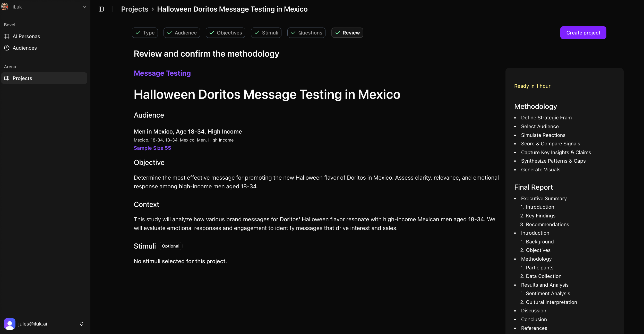Click the Sample Size 55 label
Image resolution: width=644 pixels, height=334 pixels.
pyautogui.click(x=152, y=148)
